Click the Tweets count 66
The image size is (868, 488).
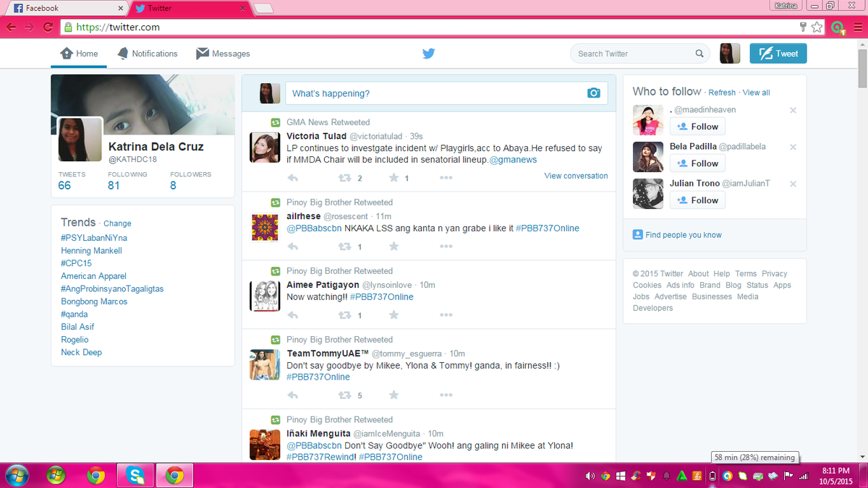point(64,185)
